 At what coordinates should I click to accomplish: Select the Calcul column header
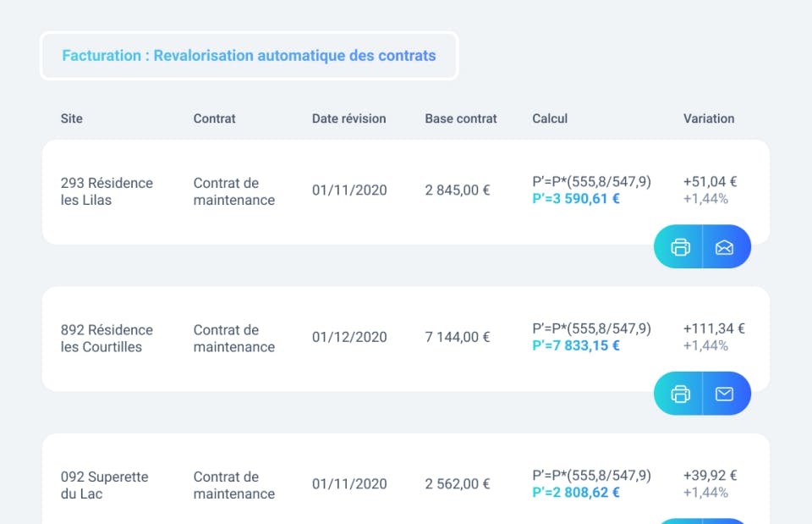(550, 119)
